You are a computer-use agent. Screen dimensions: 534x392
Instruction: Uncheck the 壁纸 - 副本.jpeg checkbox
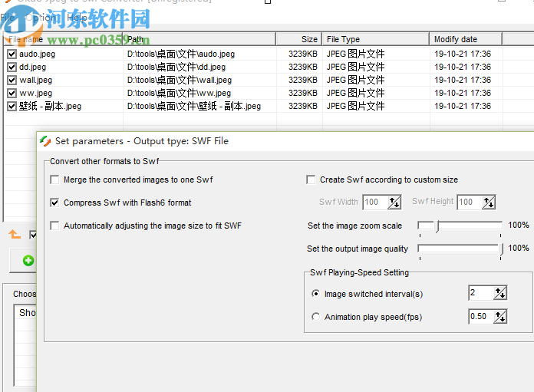(x=12, y=107)
